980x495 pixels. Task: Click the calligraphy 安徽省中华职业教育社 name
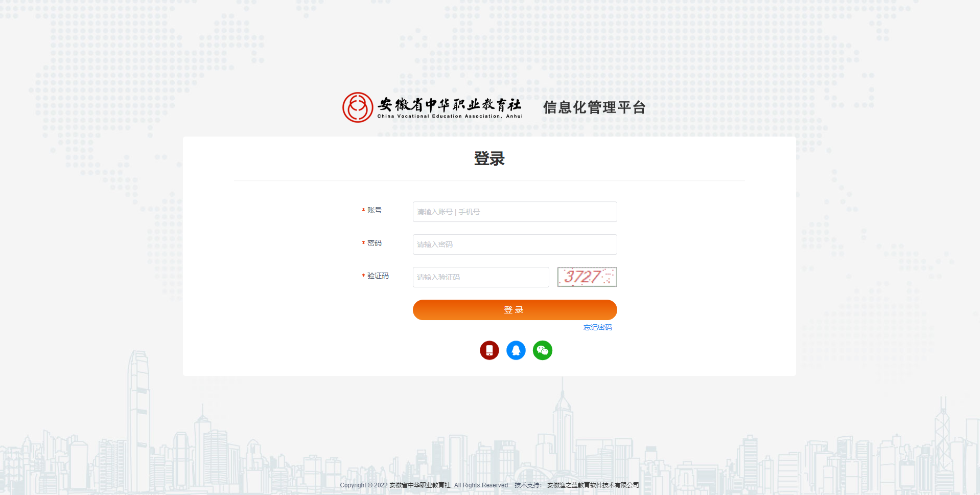click(449, 104)
